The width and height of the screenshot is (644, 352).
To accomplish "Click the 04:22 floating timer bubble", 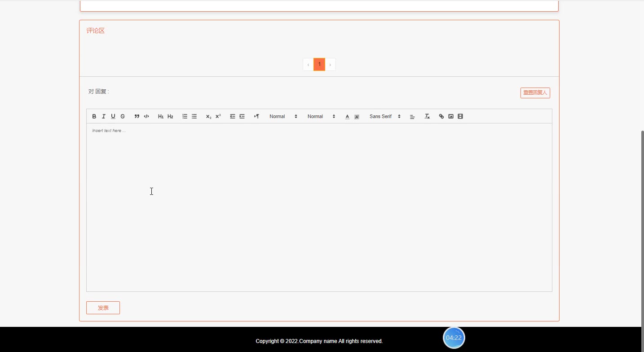I will 454,338.
